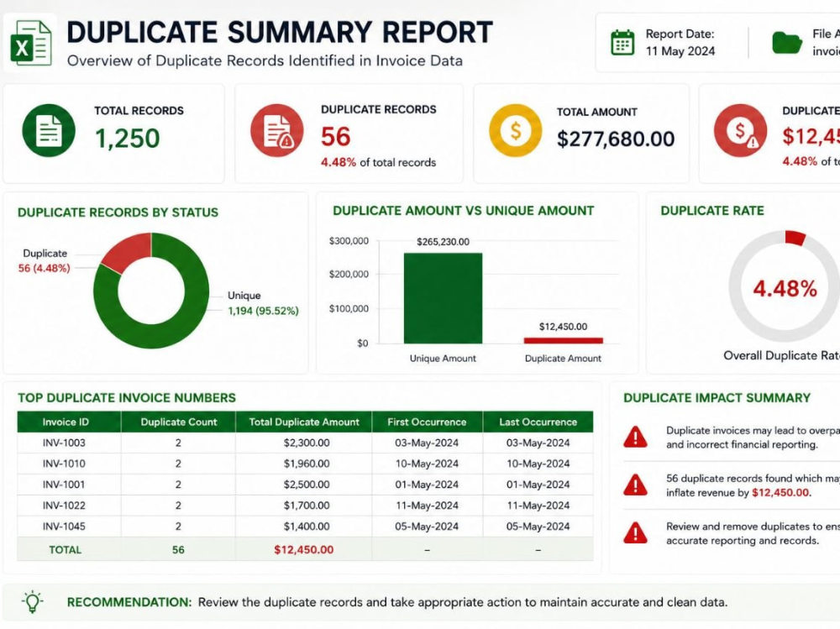Click the 56 (4.48%) Duplicate legend label
The height and width of the screenshot is (629, 840).
(45, 268)
